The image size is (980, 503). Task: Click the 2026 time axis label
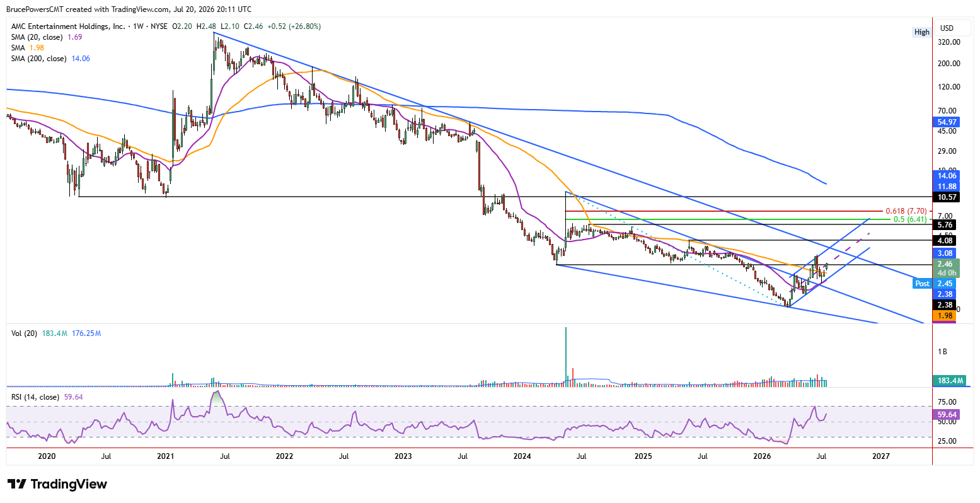[x=762, y=456]
